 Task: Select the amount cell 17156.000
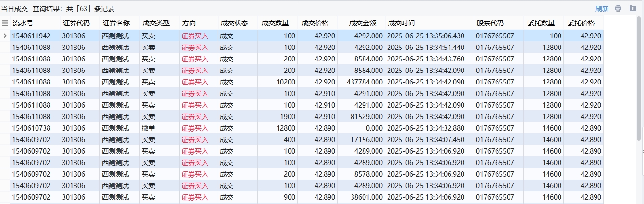click(x=366, y=140)
